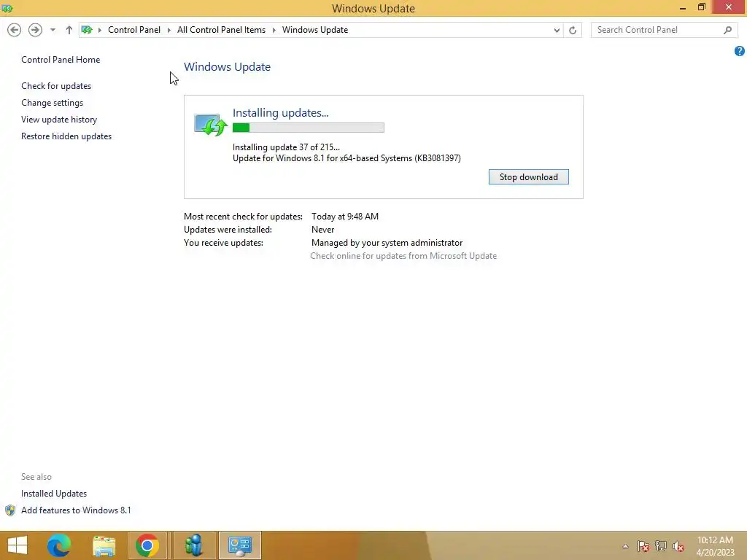Show hidden tray icons arrow
The width and height of the screenshot is (747, 560).
(625, 546)
